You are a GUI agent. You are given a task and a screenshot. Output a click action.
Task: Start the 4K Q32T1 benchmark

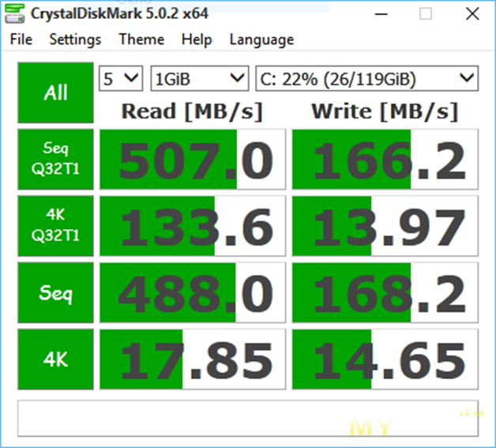pyautogui.click(x=55, y=228)
